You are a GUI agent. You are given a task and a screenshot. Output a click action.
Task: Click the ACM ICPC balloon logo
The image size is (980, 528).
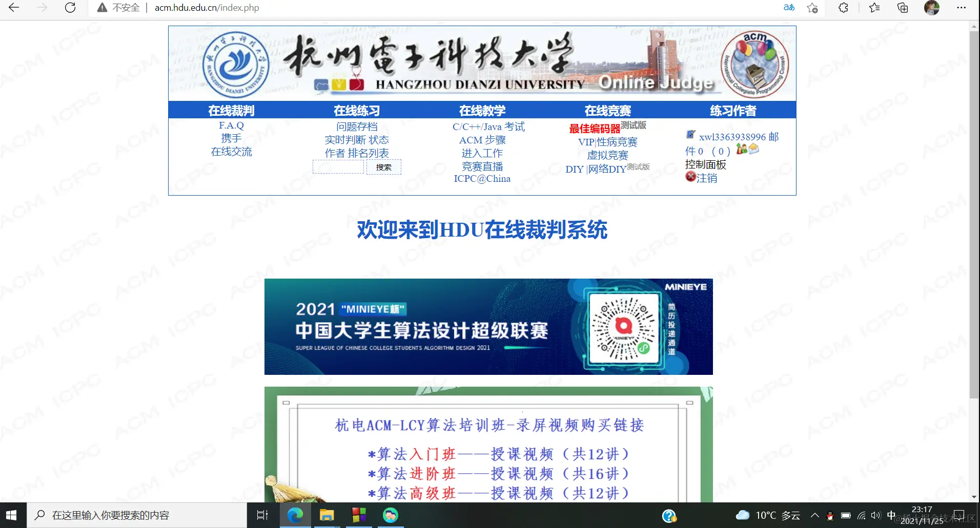click(x=754, y=64)
